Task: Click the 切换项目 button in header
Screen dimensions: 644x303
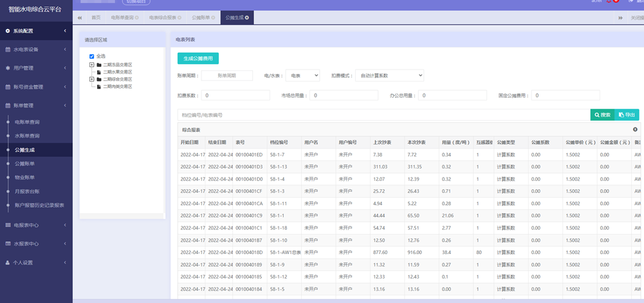Action: tap(136, 2)
